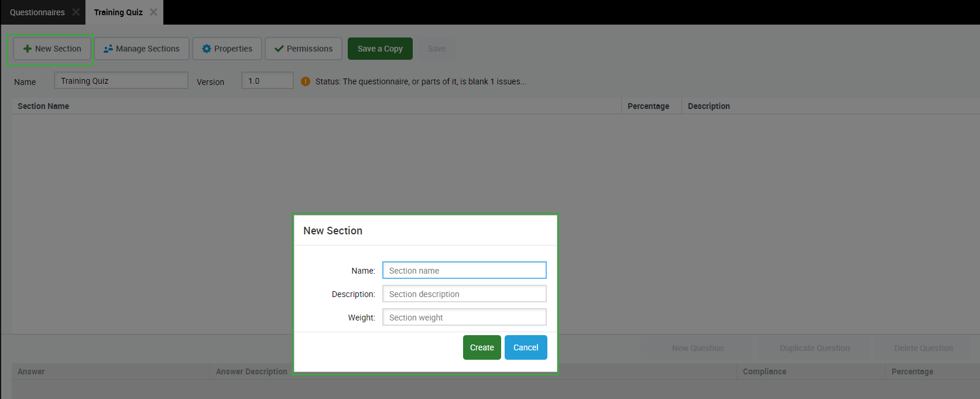
Task: Switch to the Questionnaires tab
Action: pyautogui.click(x=37, y=12)
